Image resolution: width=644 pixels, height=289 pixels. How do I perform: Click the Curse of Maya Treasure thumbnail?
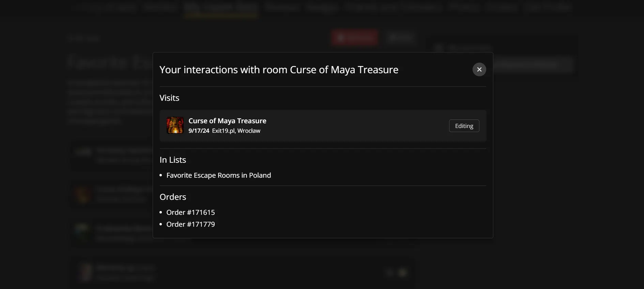click(175, 126)
